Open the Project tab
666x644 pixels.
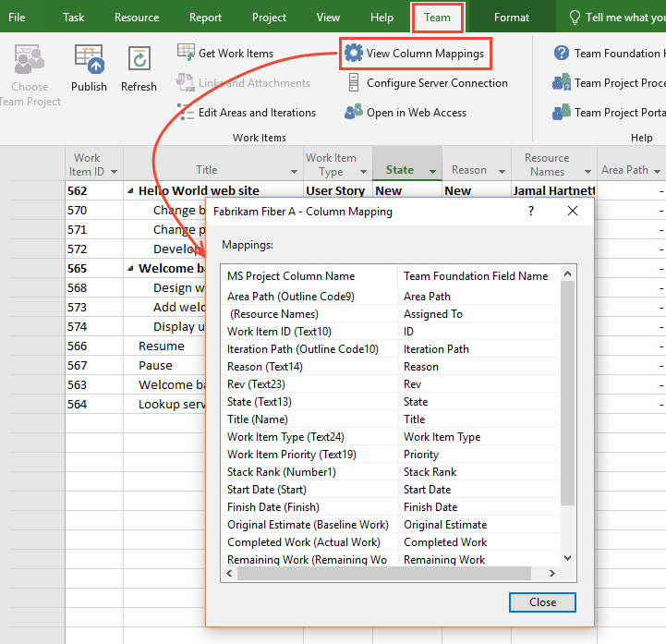pyautogui.click(x=269, y=18)
